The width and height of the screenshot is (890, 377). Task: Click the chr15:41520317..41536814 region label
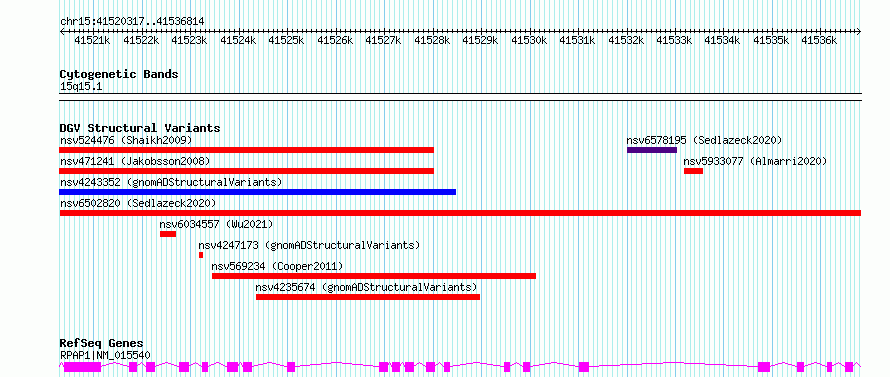[x=132, y=22]
